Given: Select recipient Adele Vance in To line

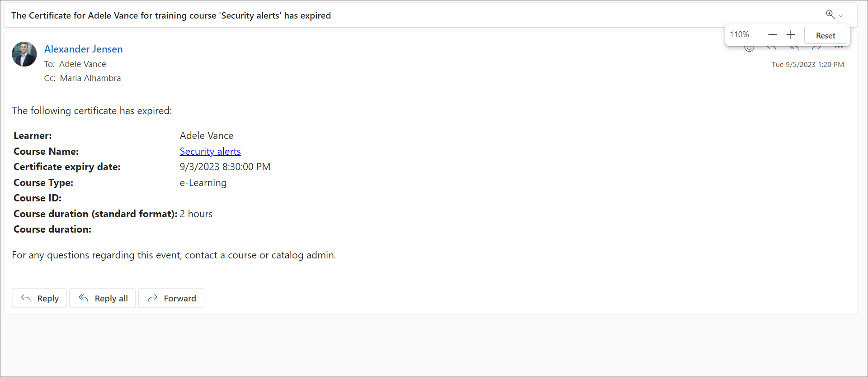Looking at the screenshot, I should pos(82,64).
